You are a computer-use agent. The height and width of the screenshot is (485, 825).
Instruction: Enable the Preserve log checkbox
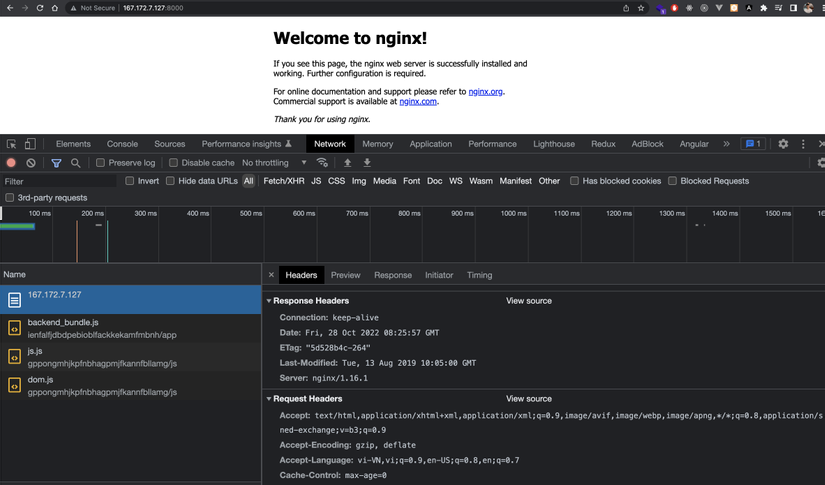pyautogui.click(x=100, y=162)
